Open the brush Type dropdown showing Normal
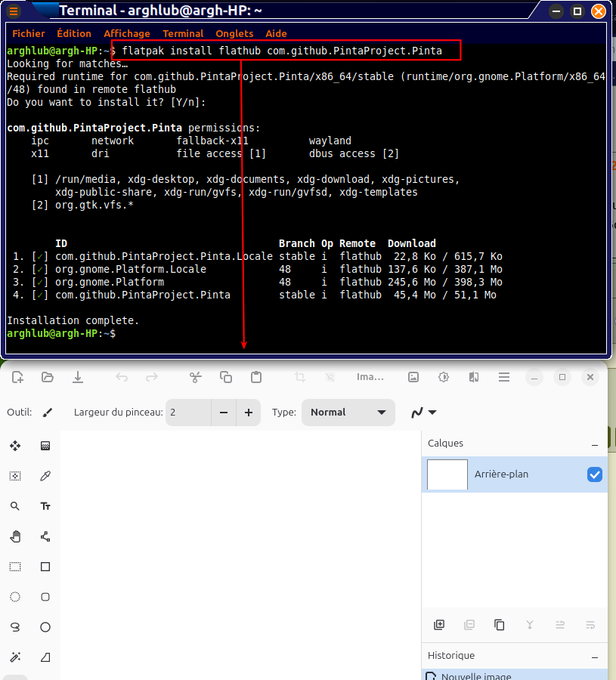 click(x=348, y=412)
